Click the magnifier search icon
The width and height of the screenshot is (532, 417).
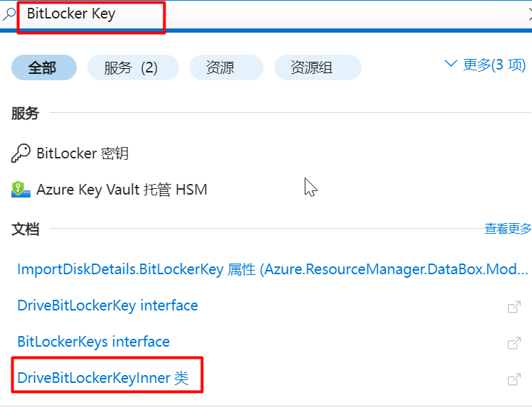[9, 14]
